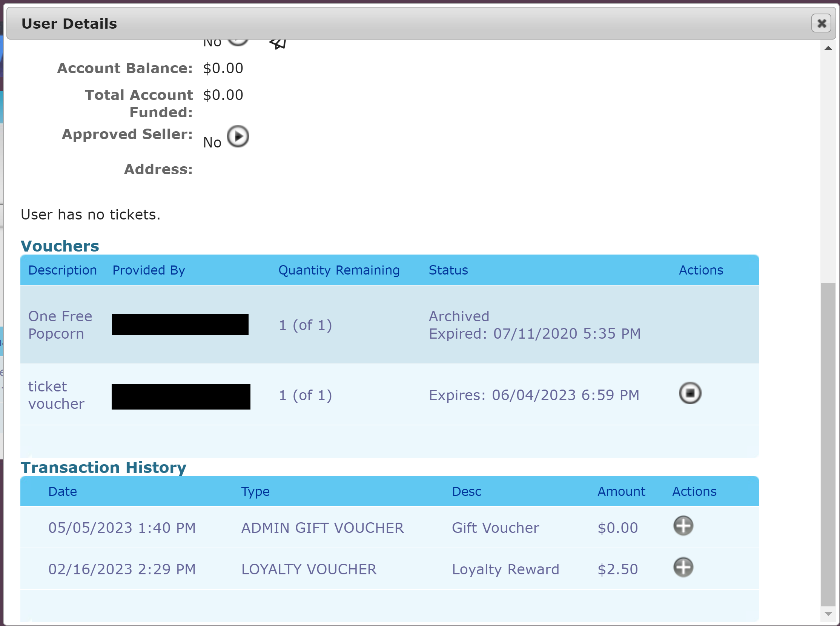Click the transaction Date column header
The image size is (840, 626).
click(63, 491)
